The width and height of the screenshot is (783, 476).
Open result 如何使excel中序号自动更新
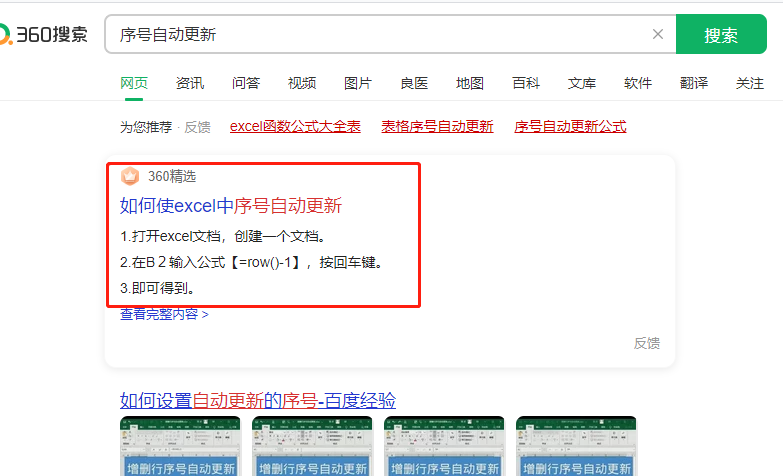231,205
